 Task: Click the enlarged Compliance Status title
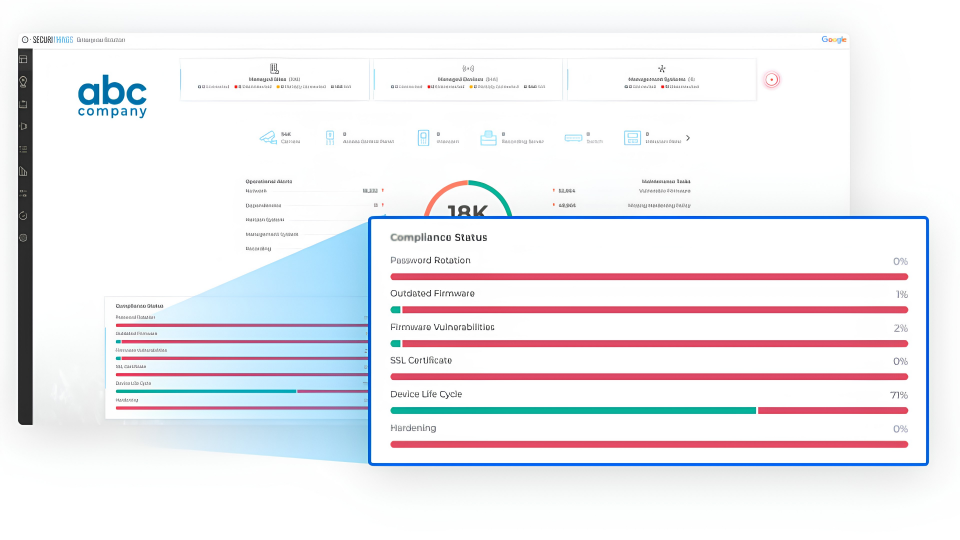tap(439, 238)
